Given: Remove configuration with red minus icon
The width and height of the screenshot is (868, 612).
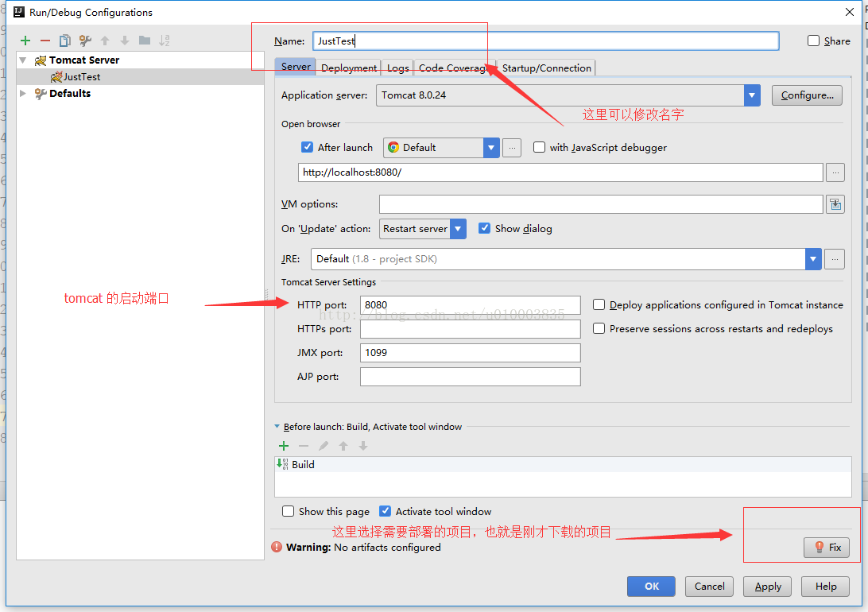Looking at the screenshot, I should click(45, 41).
